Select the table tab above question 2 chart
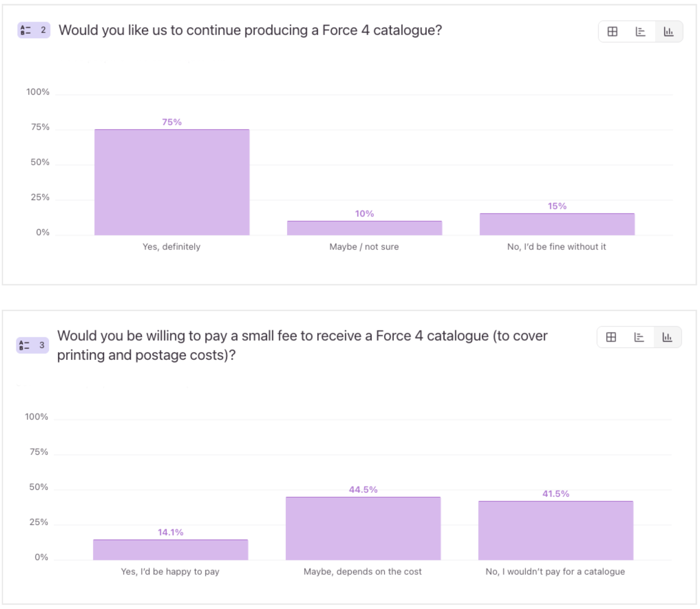700x609 pixels. (613, 31)
